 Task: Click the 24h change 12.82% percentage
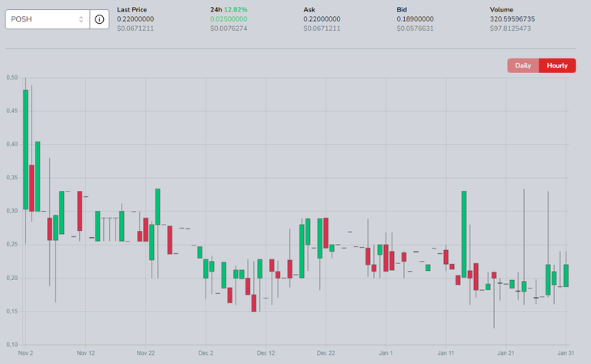coord(235,9)
